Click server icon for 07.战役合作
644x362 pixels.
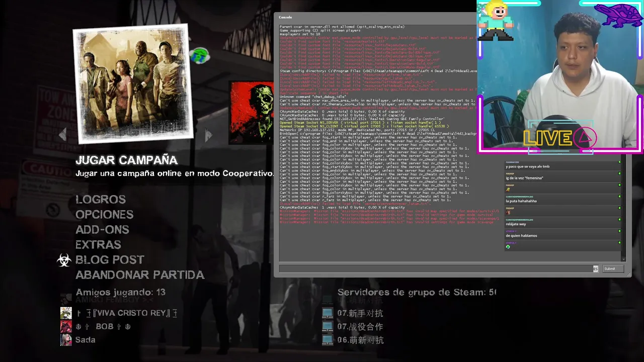[x=328, y=327]
